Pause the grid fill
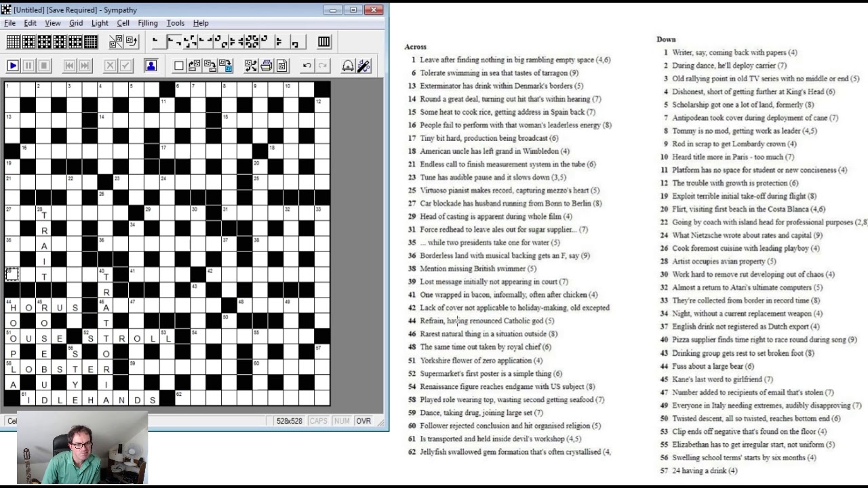Screen dimensions: 868x488 (x=30, y=65)
